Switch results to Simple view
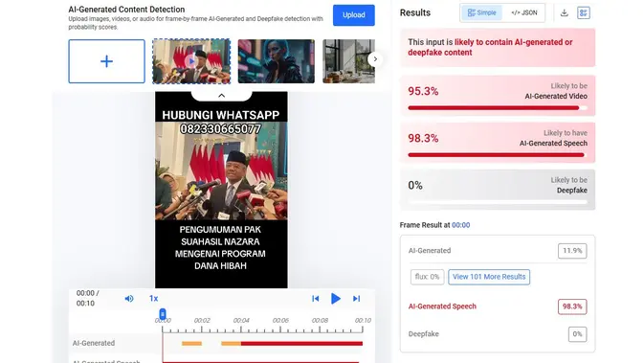The height and width of the screenshot is (363, 644). 481,12
